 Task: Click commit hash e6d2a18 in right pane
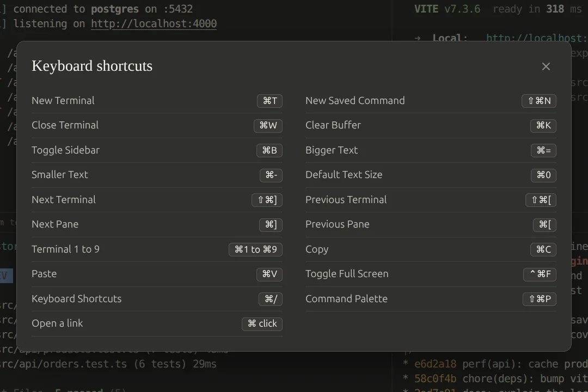click(x=435, y=364)
